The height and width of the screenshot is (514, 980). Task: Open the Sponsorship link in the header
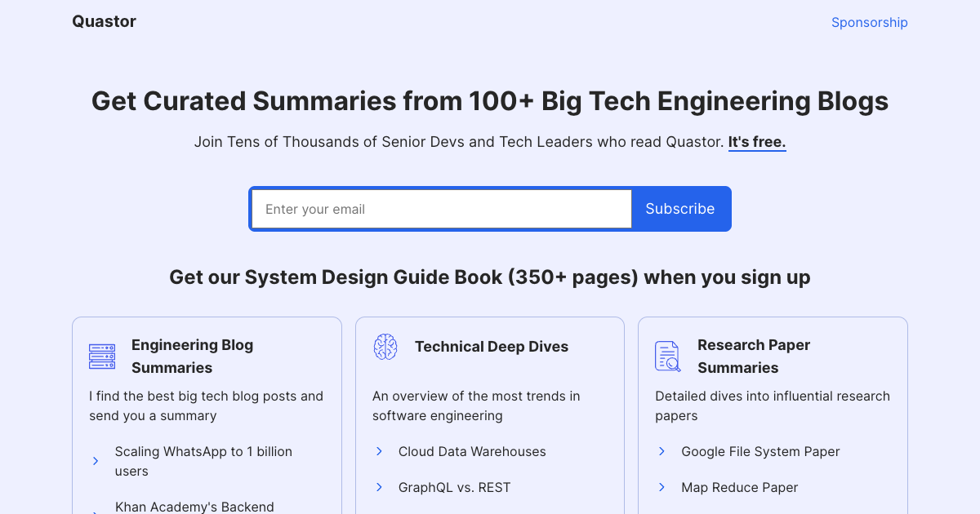pos(869,22)
